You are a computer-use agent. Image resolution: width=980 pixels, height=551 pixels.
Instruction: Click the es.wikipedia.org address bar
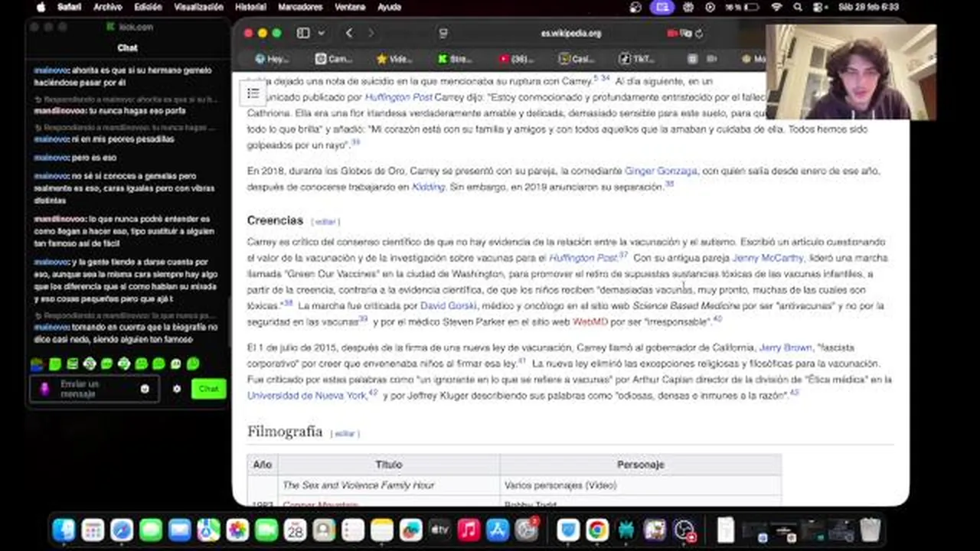(571, 34)
